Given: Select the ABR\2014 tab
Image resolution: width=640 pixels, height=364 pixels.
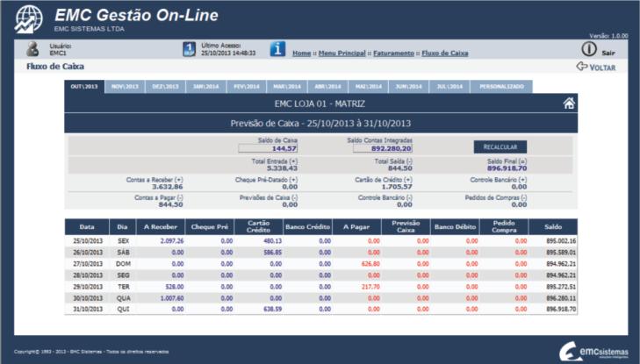Looking at the screenshot, I should (327, 87).
